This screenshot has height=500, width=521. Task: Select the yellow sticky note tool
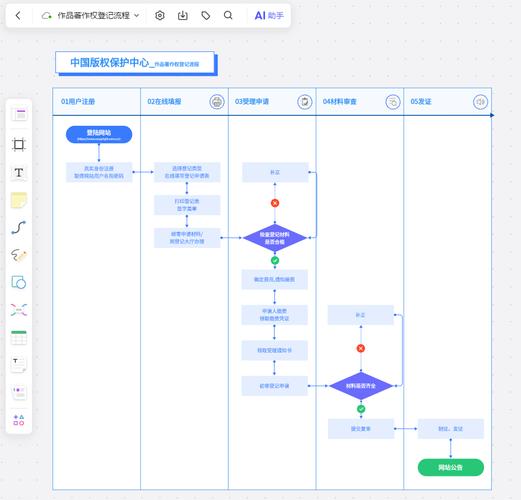[x=19, y=200]
